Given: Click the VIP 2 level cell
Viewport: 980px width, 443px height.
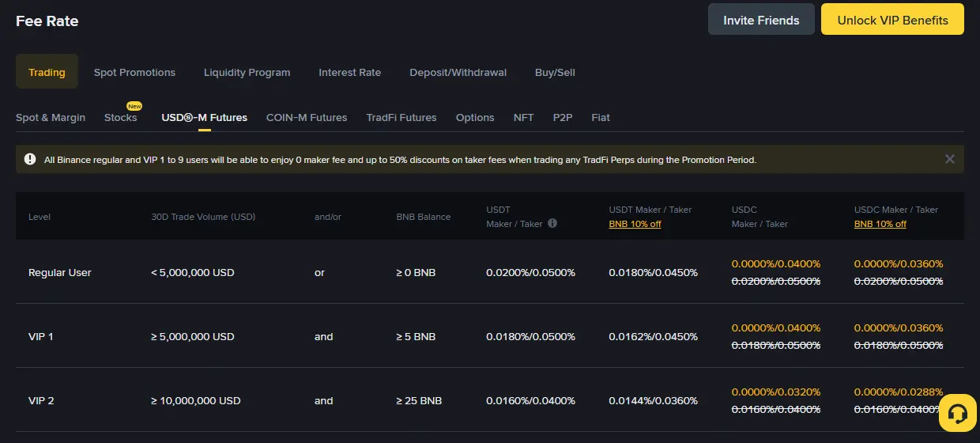Looking at the screenshot, I should coord(41,400).
